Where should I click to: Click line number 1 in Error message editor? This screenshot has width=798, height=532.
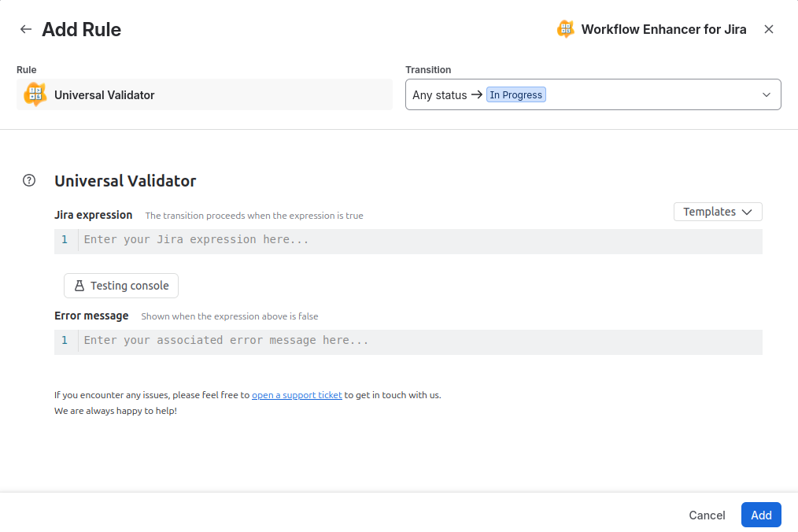(x=65, y=341)
